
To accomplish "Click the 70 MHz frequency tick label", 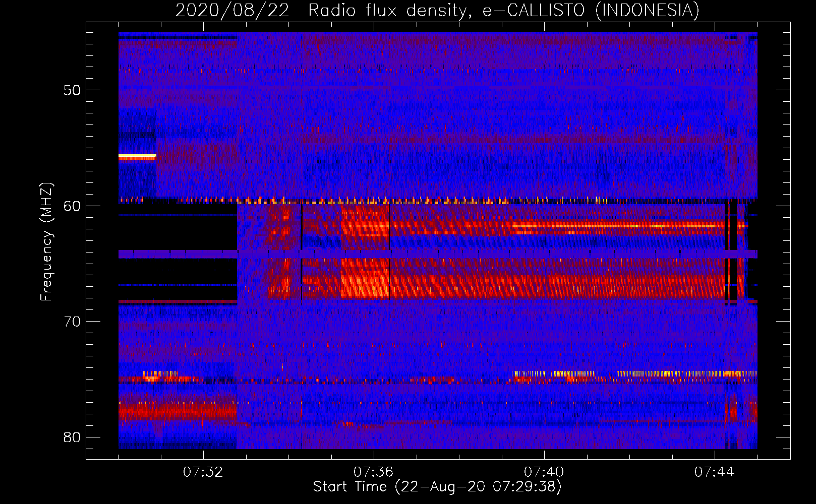I will [72, 321].
